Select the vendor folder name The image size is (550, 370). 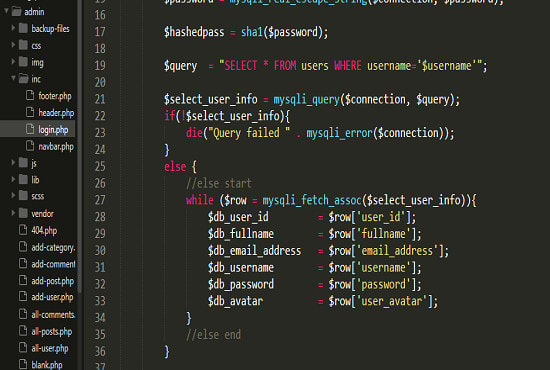pyautogui.click(x=42, y=214)
